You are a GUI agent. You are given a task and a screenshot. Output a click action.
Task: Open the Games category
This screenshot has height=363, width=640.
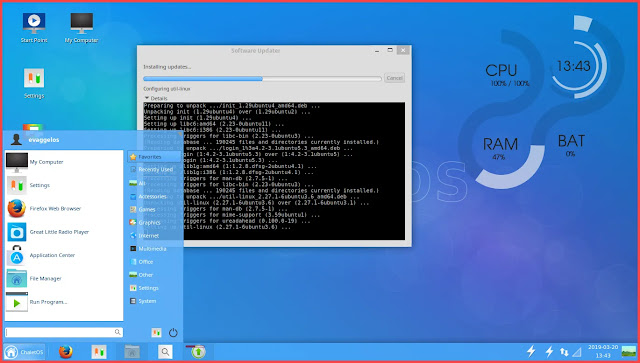click(x=154, y=209)
